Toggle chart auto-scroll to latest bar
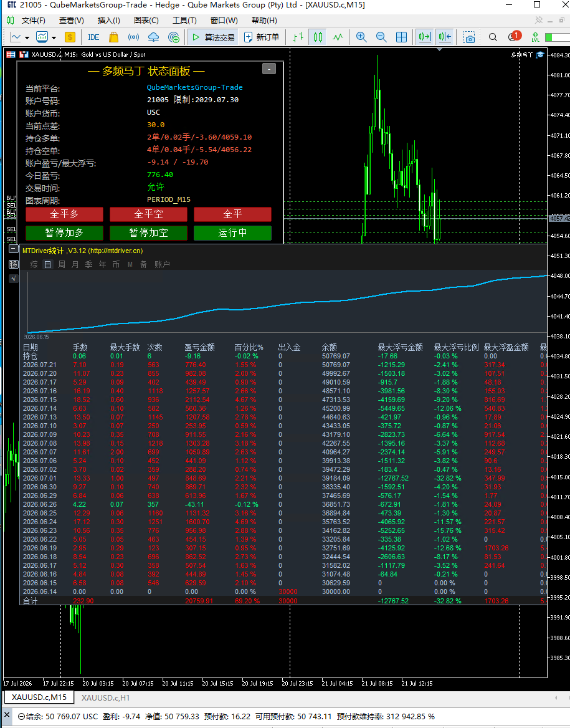Image resolution: width=570 pixels, height=728 pixels. (424, 37)
